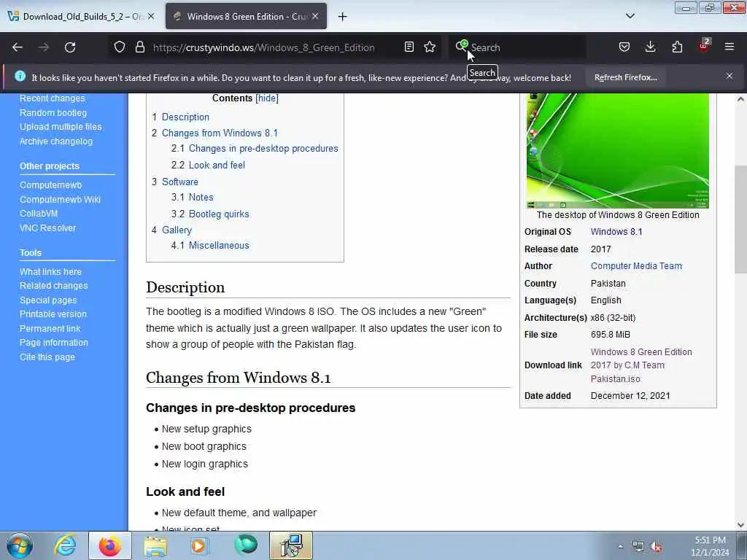The height and width of the screenshot is (560, 747).
Task: Launch Internet Explorer from taskbar
Action: click(x=65, y=546)
